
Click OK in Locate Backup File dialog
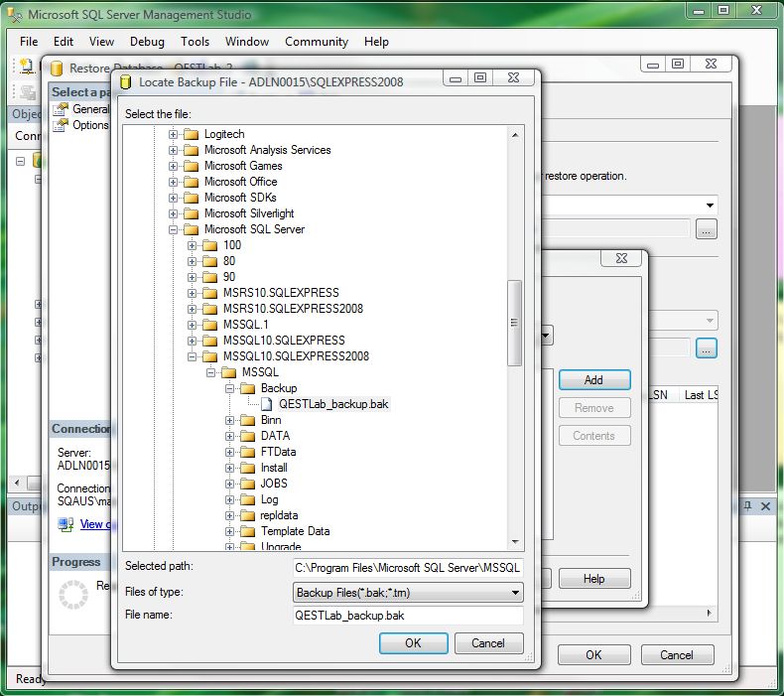[x=413, y=643]
